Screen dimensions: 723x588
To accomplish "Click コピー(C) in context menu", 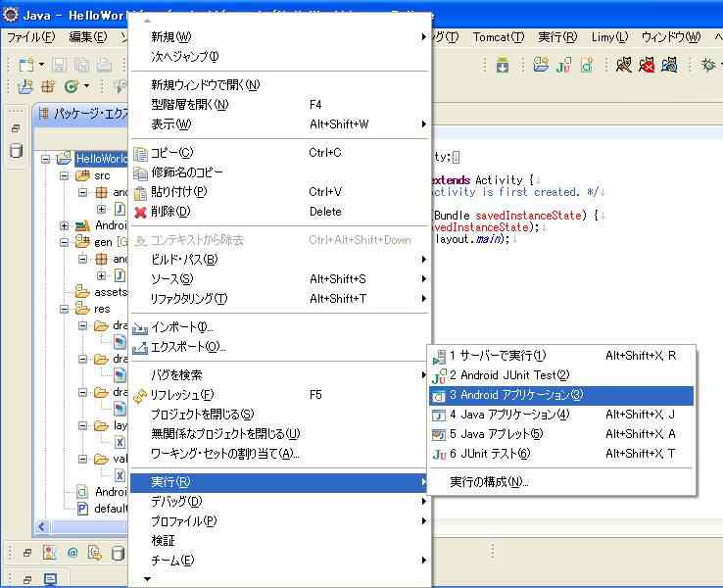I will click(280, 153).
